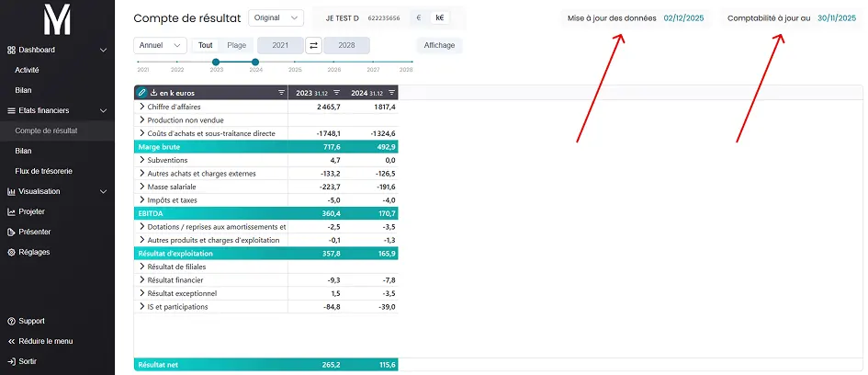Click 'Réduire le menu' to collapse sidebar
Viewport: 868px width, 375px height.
[45, 341]
